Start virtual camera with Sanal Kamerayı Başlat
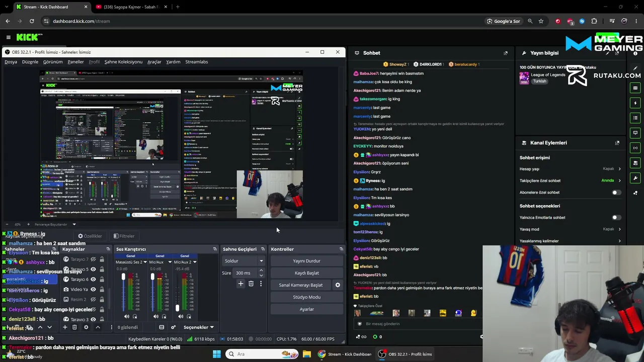Viewport: 644px width, 362px height. [301, 285]
